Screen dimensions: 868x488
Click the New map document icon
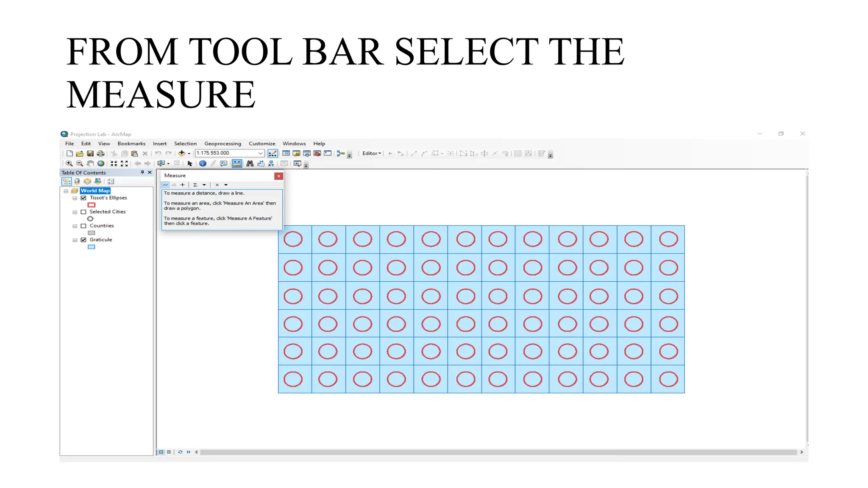(70, 153)
